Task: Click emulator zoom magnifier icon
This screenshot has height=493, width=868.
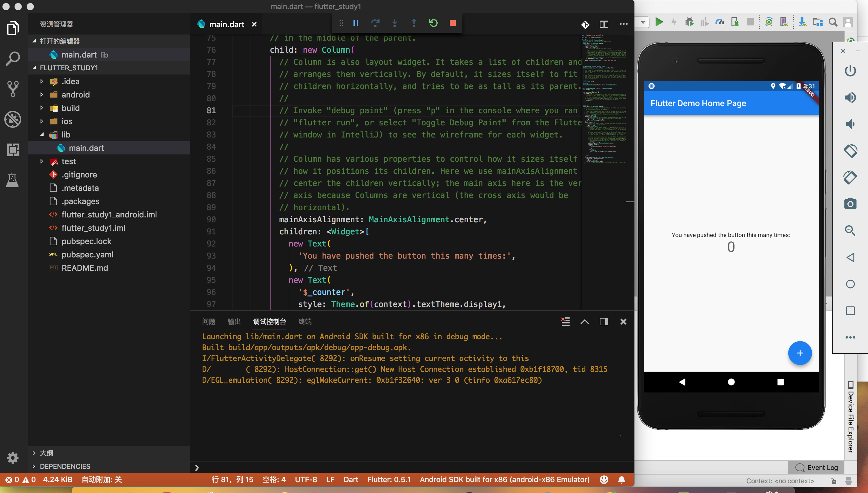Action: pos(850,230)
